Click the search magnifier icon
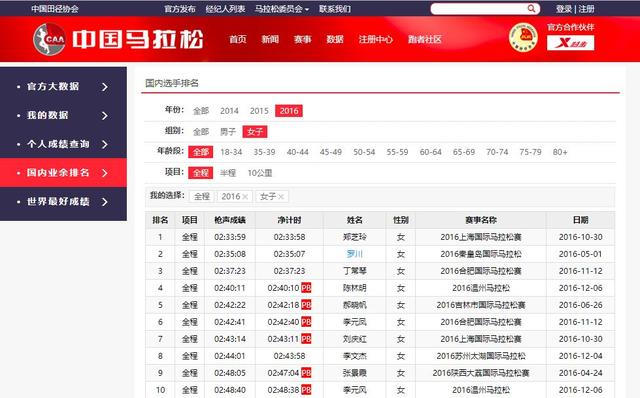640x398 pixels. click(x=531, y=9)
